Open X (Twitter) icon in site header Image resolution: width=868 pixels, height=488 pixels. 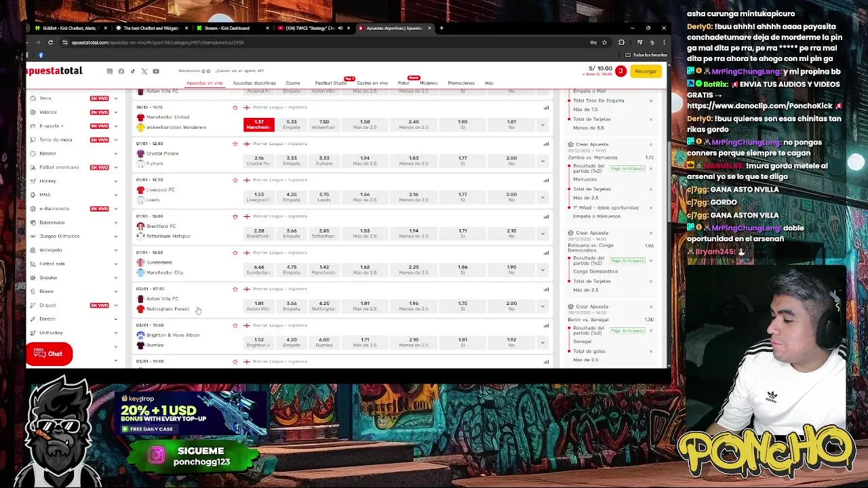pos(144,71)
